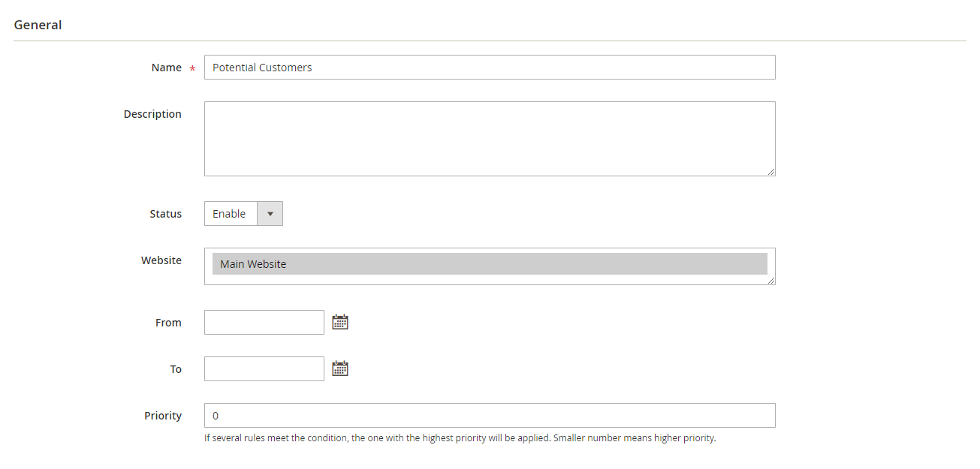This screenshot has width=980, height=469.
Task: Click the From field label
Action: (168, 323)
